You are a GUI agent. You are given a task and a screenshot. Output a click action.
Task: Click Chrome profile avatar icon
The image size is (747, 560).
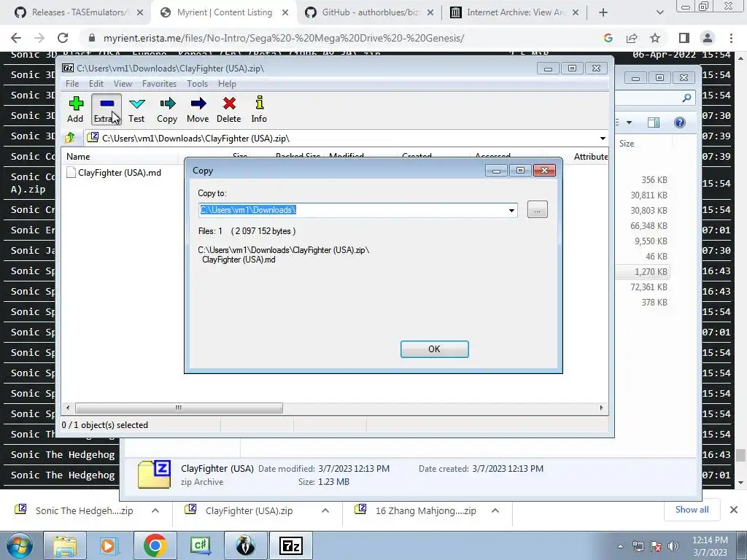coord(708,38)
